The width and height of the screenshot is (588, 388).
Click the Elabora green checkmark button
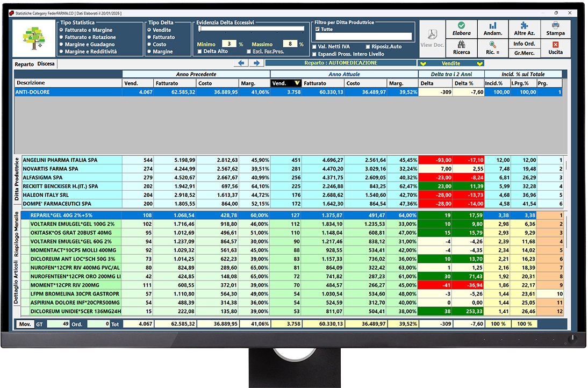tap(461, 29)
